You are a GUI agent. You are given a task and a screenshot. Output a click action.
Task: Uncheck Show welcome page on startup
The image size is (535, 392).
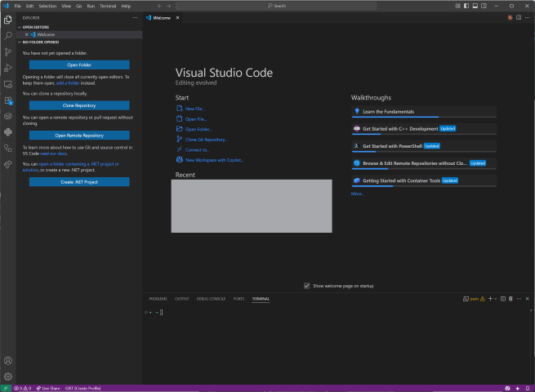point(307,286)
